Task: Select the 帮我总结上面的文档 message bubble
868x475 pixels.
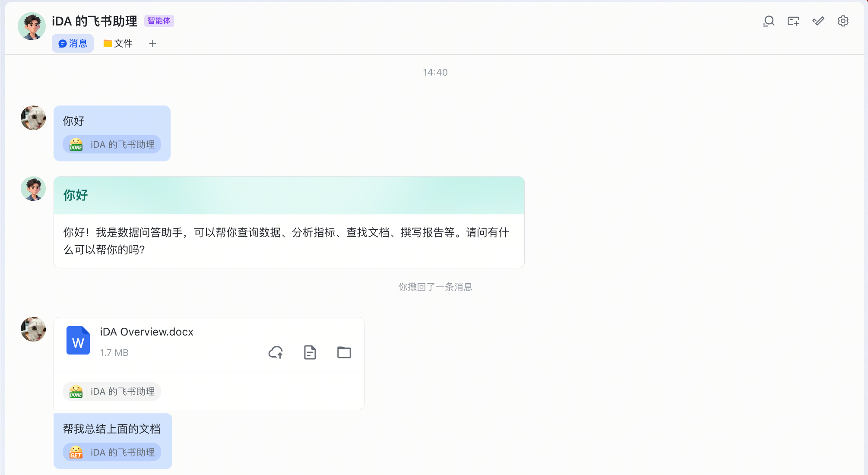Action: point(113,441)
